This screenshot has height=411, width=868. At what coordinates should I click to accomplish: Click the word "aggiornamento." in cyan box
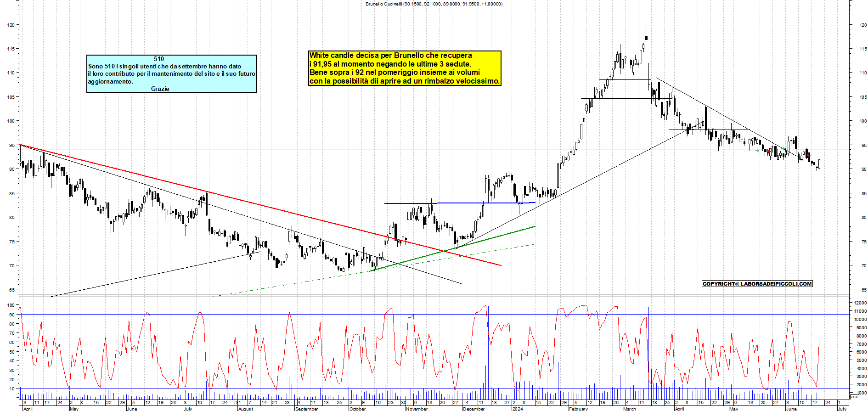click(x=110, y=81)
